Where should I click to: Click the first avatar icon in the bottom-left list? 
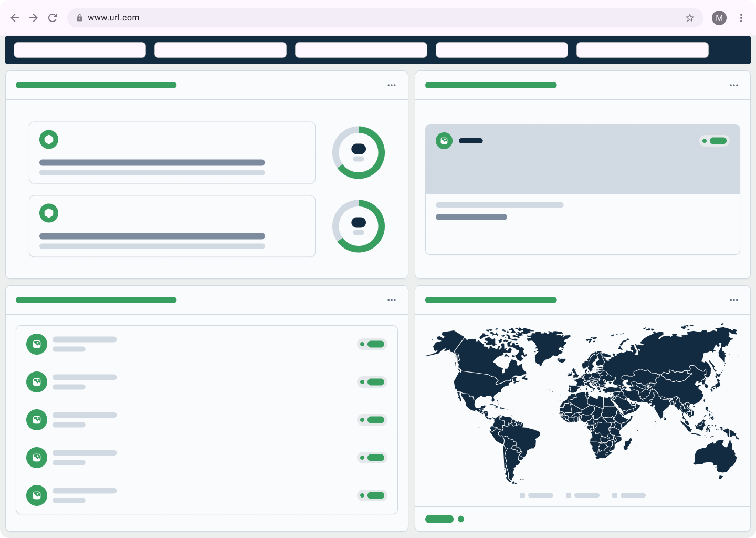tap(37, 344)
